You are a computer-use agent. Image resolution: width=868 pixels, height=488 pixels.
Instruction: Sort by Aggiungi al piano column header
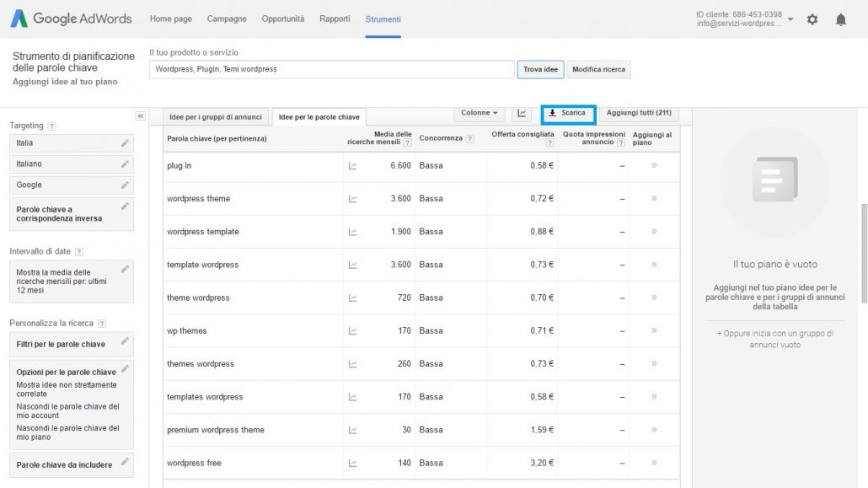652,138
